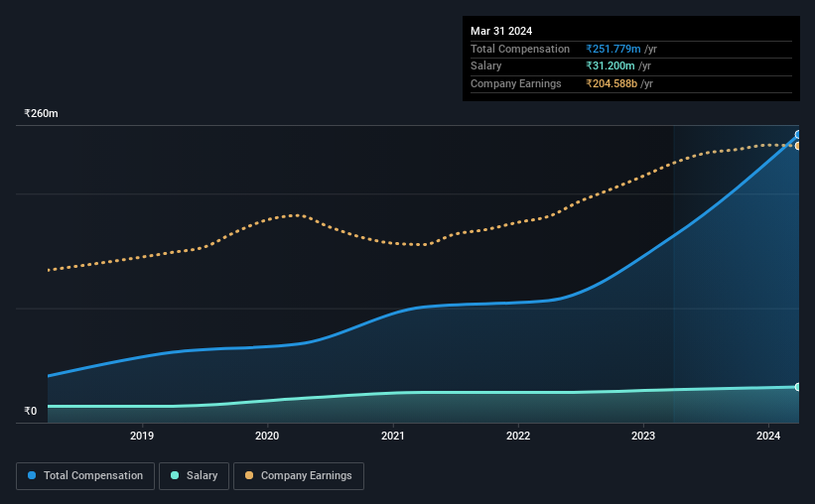
Task: Select the 2019 x-axis label
Action: click(x=142, y=436)
